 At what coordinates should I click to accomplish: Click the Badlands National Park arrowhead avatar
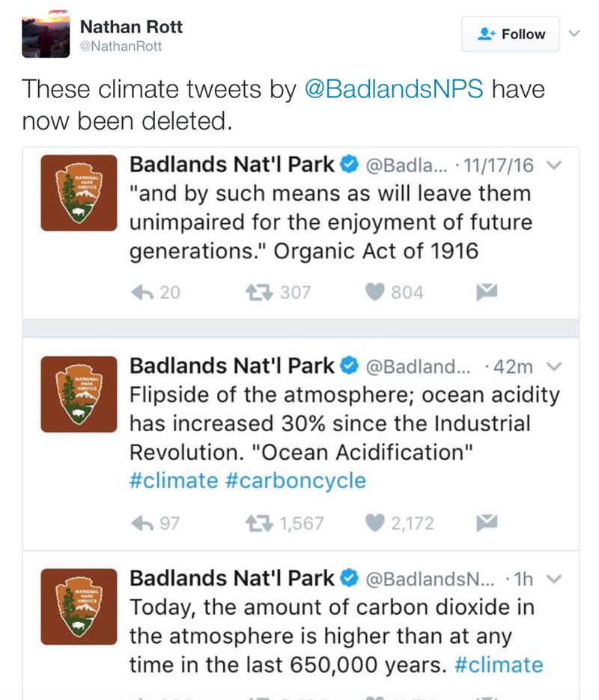[x=79, y=193]
